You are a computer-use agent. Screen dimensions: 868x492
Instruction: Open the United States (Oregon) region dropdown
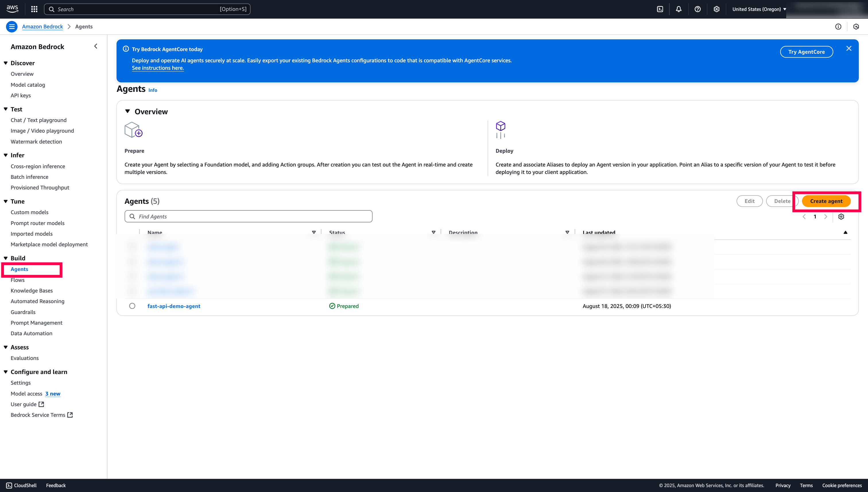(x=759, y=9)
